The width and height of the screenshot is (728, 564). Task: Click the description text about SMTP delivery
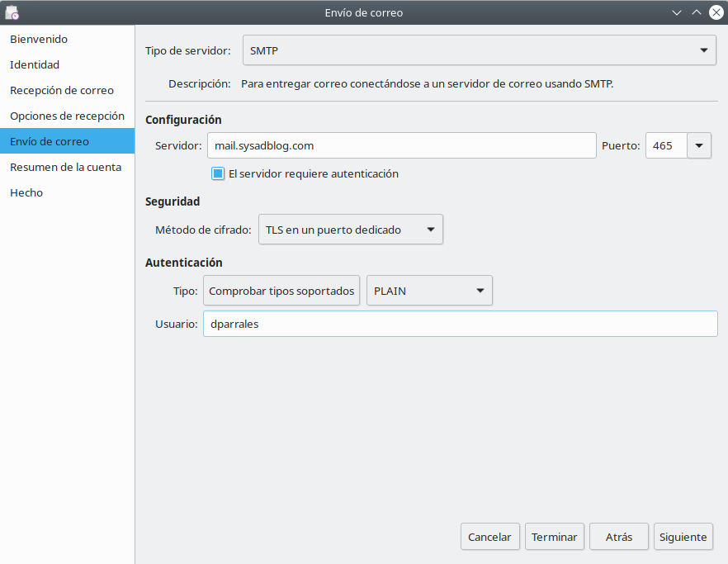(428, 84)
